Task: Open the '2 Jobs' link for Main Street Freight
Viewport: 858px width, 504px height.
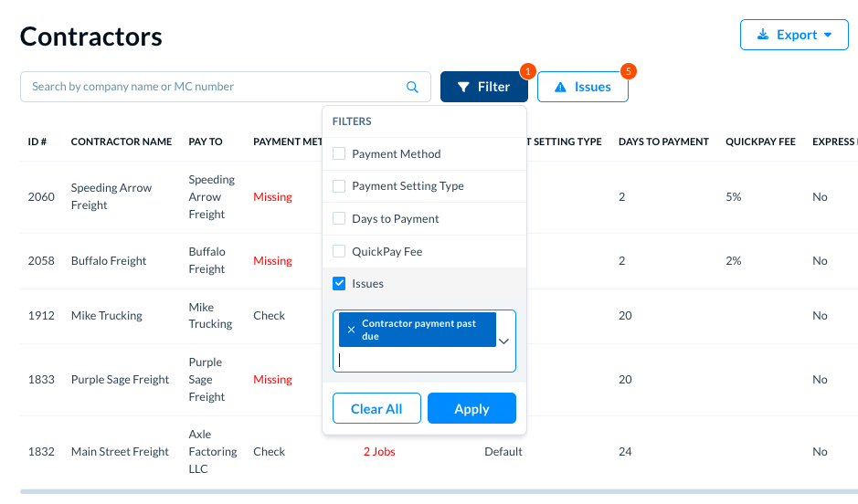Action: (x=379, y=452)
